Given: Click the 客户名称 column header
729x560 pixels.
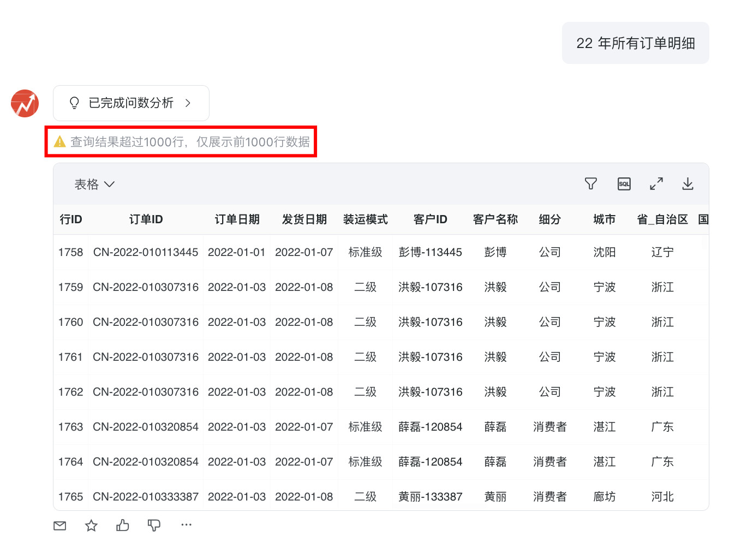Looking at the screenshot, I should (x=495, y=219).
